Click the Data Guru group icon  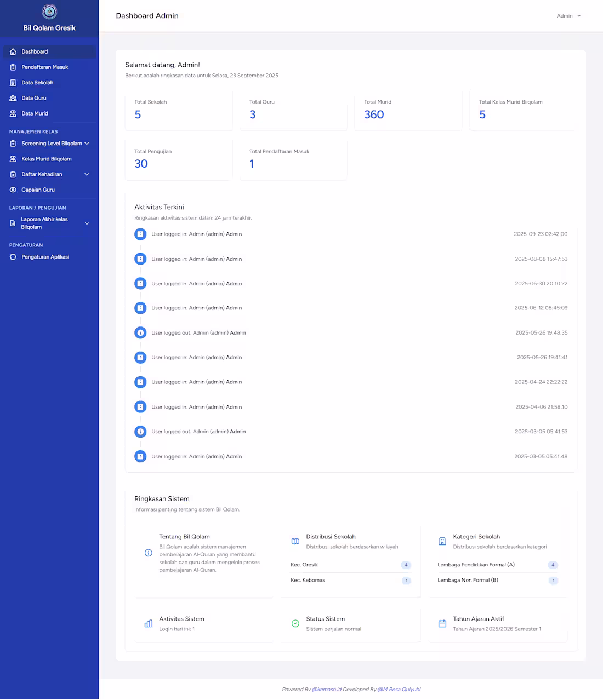tap(13, 98)
